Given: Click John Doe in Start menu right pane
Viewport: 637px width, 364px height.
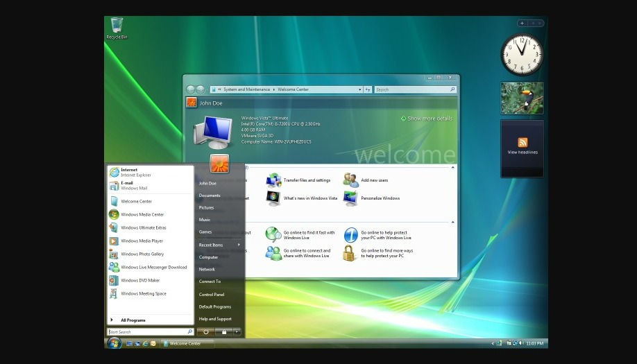Looking at the screenshot, I should (x=207, y=184).
